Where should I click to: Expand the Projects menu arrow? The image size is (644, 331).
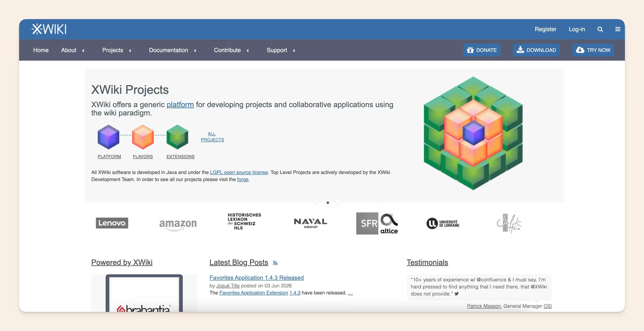130,50
